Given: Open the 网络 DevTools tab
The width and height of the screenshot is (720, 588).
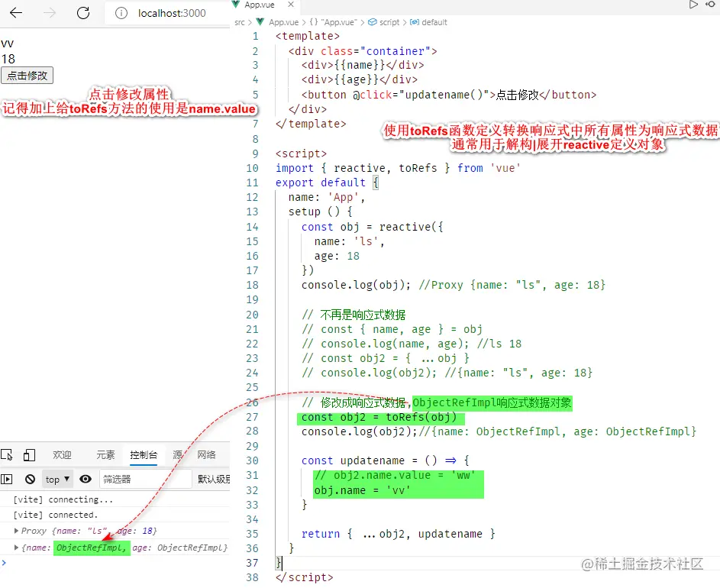Looking at the screenshot, I should 206,455.
